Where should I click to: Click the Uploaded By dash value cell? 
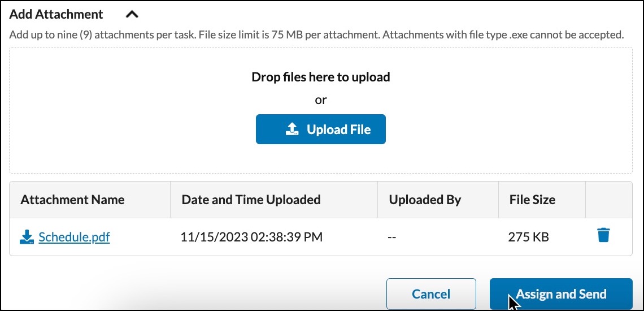pos(392,237)
